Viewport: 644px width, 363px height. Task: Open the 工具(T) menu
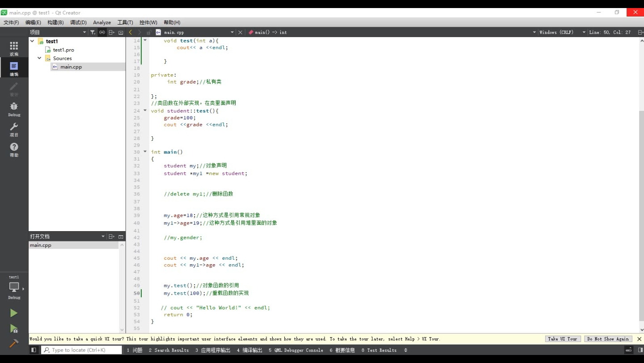point(125,22)
